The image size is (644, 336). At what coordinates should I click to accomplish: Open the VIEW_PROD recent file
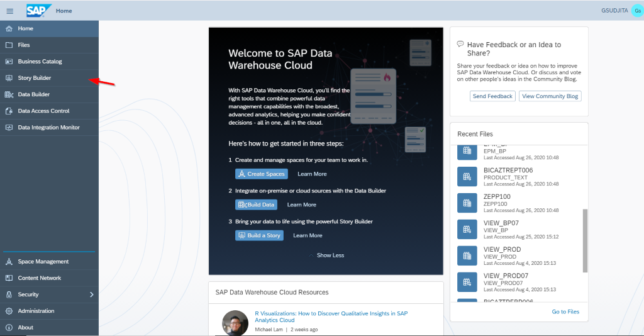519,255
